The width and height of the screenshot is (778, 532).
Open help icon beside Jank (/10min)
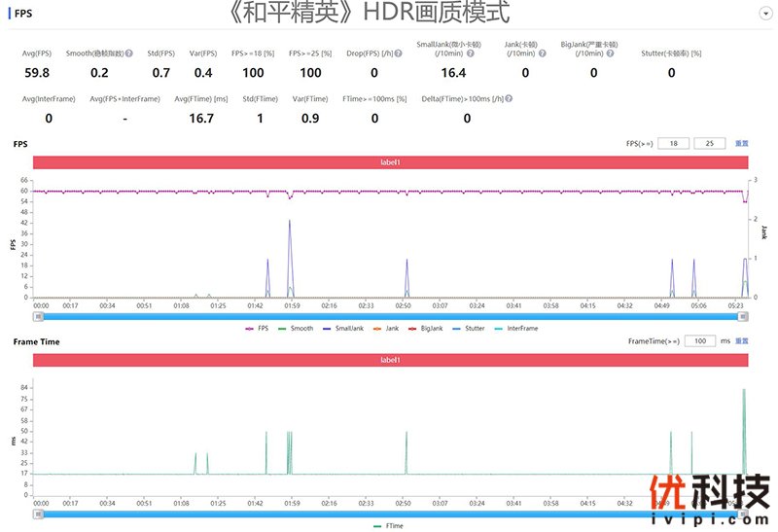point(542,53)
